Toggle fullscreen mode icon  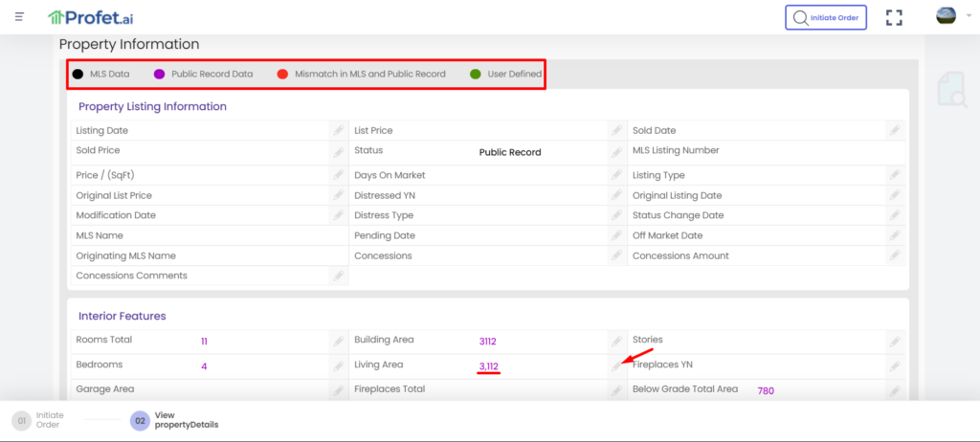[x=894, y=17]
